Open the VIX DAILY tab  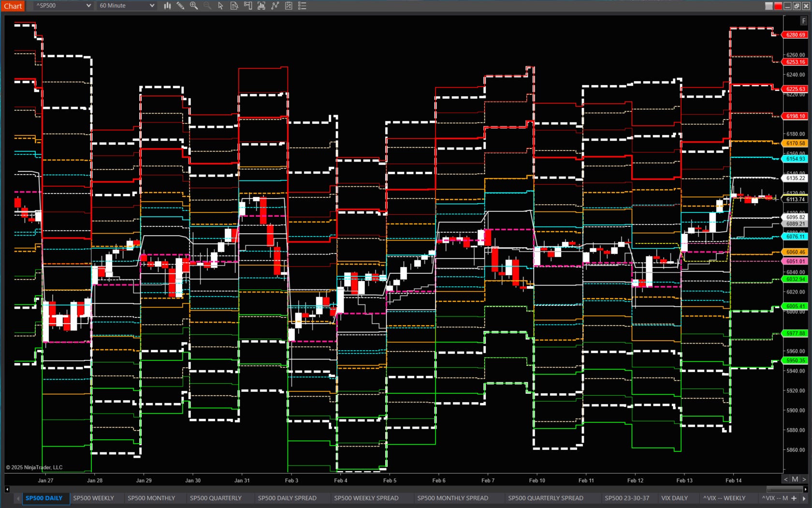pos(675,498)
